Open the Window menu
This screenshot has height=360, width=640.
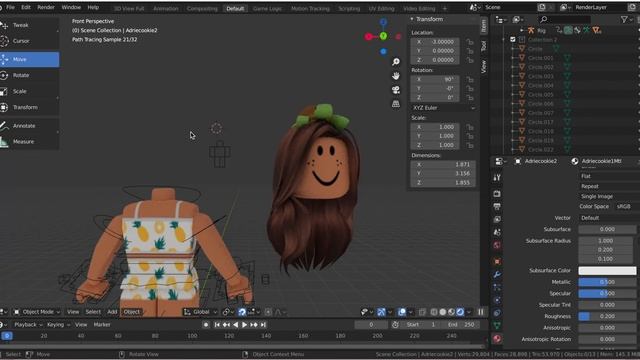[71, 7]
